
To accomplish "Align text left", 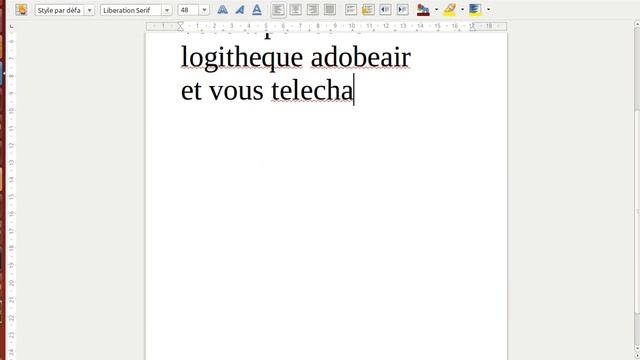I will pyautogui.click(x=278, y=10).
